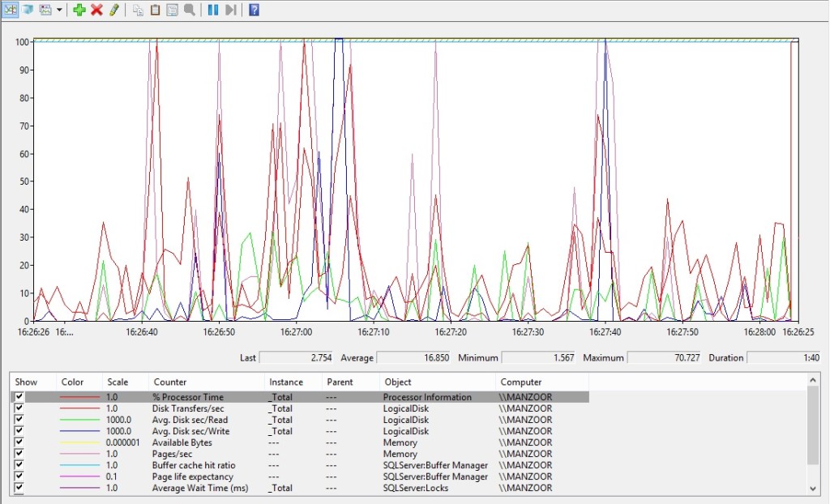Click the Update Data step icon
The image size is (830, 504).
[x=230, y=10]
